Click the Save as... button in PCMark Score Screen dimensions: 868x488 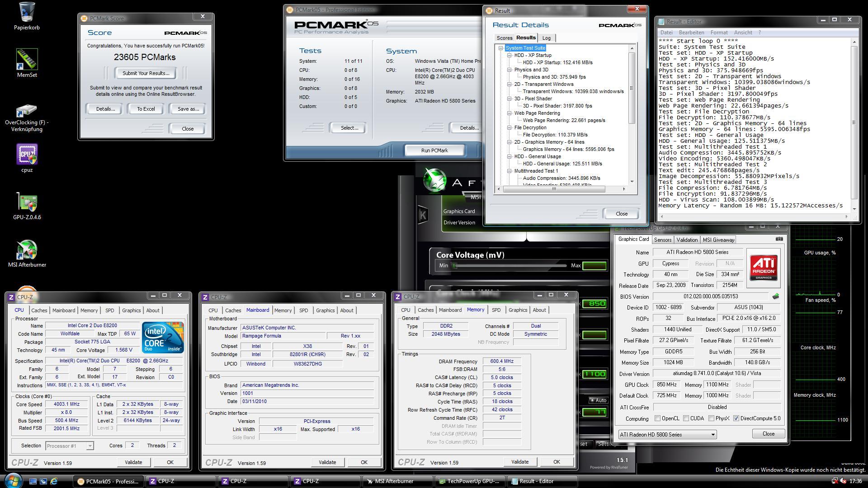(188, 109)
